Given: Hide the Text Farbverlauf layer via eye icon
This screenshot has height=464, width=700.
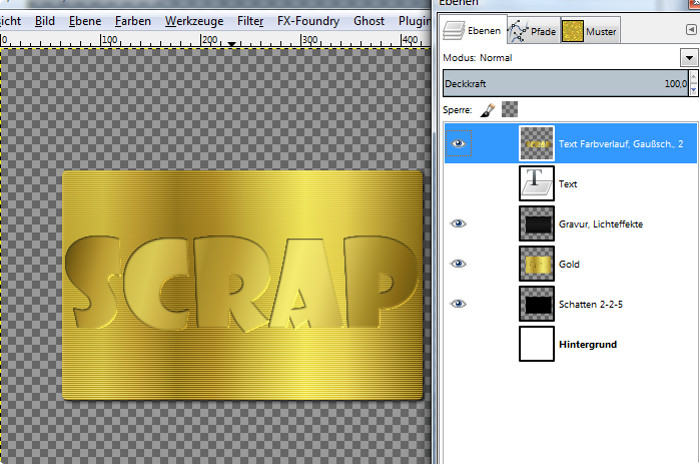Looking at the screenshot, I should 459,144.
